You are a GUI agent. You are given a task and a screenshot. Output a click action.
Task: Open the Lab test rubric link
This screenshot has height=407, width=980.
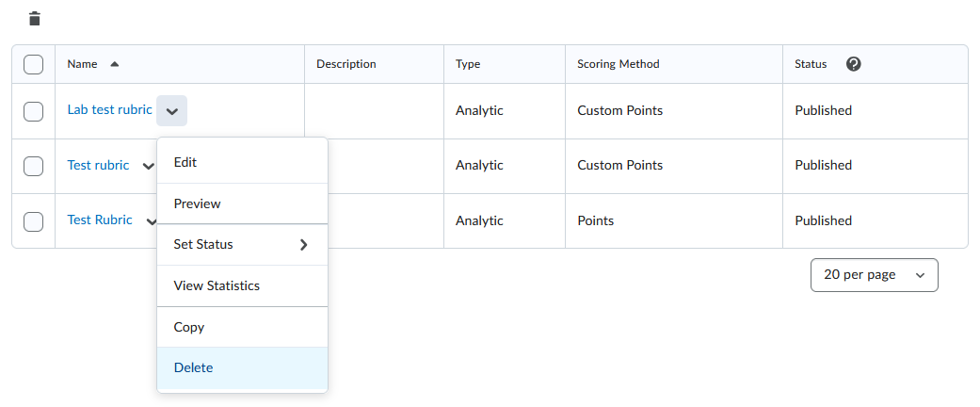point(109,109)
